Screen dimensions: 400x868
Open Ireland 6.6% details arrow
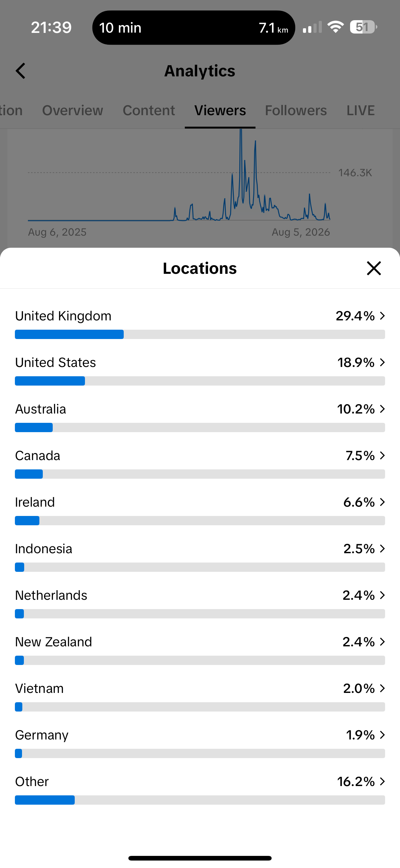tap(382, 502)
